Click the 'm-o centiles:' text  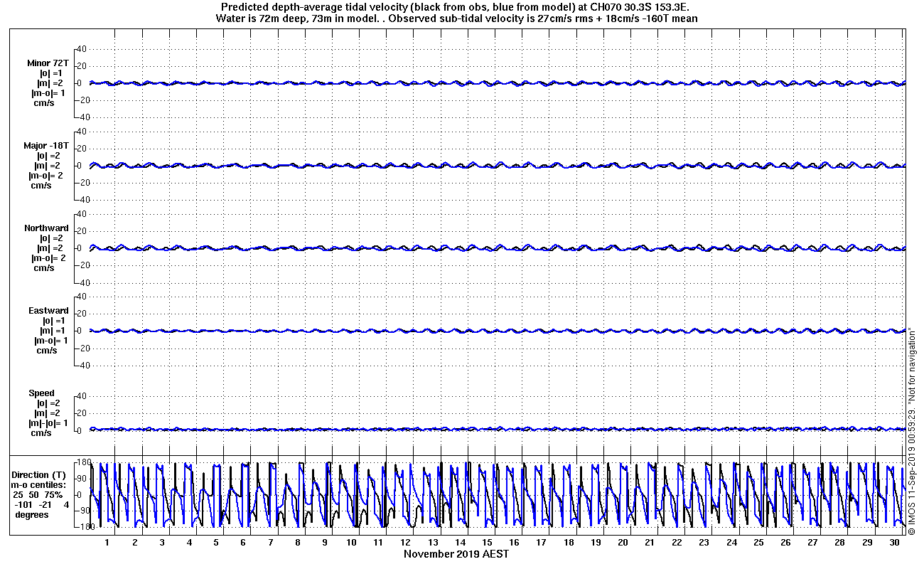pyautogui.click(x=40, y=485)
